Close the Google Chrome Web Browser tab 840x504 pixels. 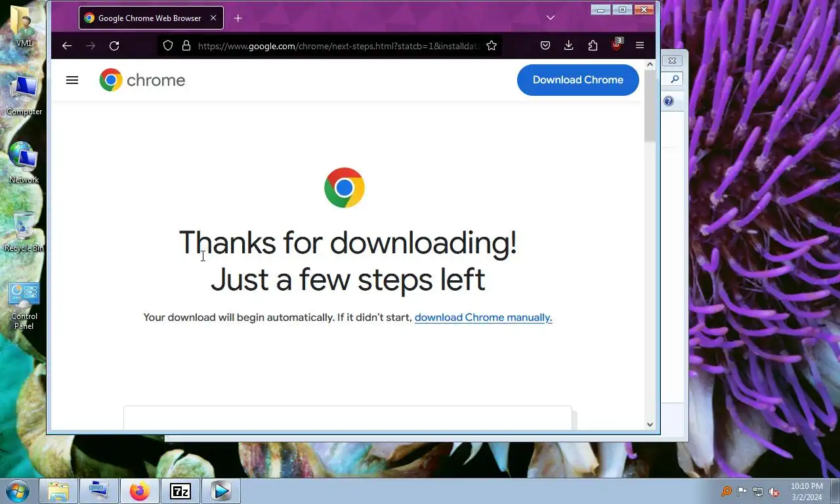click(213, 18)
